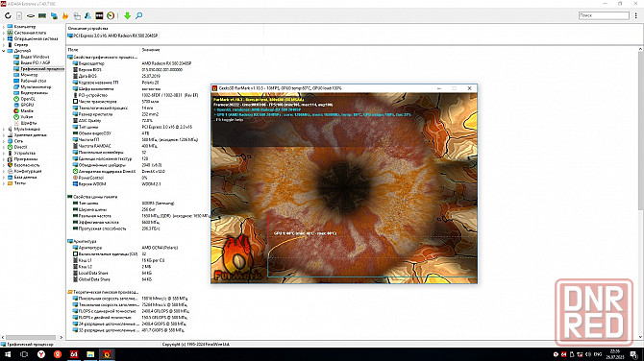The width and height of the screenshot is (644, 361).
Task: Click the blue magnifier driver search icon
Action: (x=138, y=15)
